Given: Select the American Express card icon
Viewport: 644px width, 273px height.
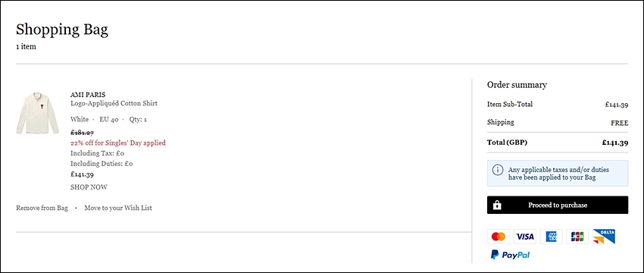Looking at the screenshot, I should pyautogui.click(x=551, y=237).
